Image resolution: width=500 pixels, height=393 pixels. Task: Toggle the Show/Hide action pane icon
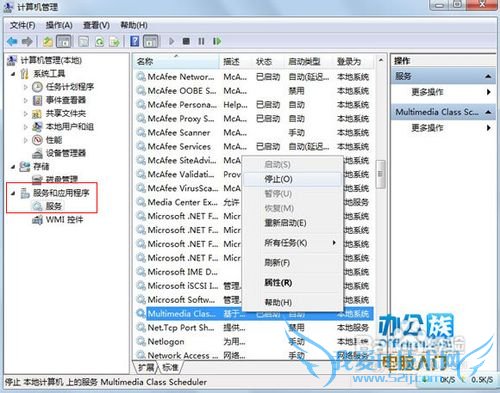click(150, 42)
